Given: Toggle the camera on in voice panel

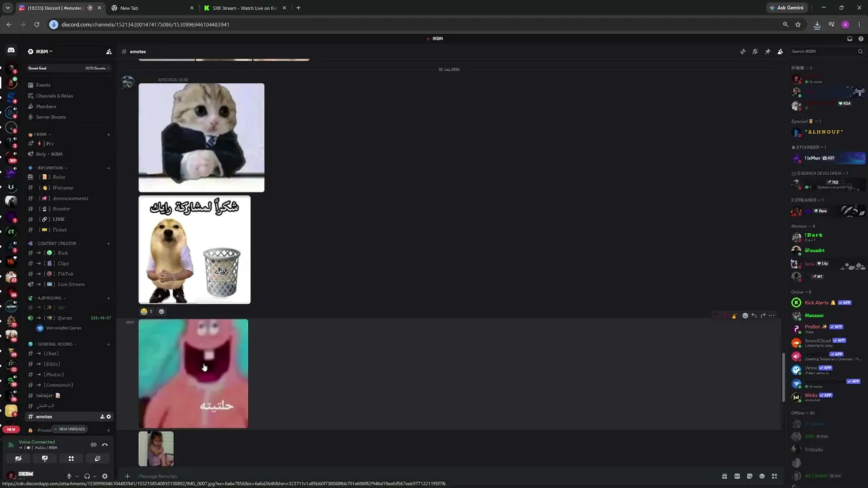Looking at the screenshot, I should point(18,458).
